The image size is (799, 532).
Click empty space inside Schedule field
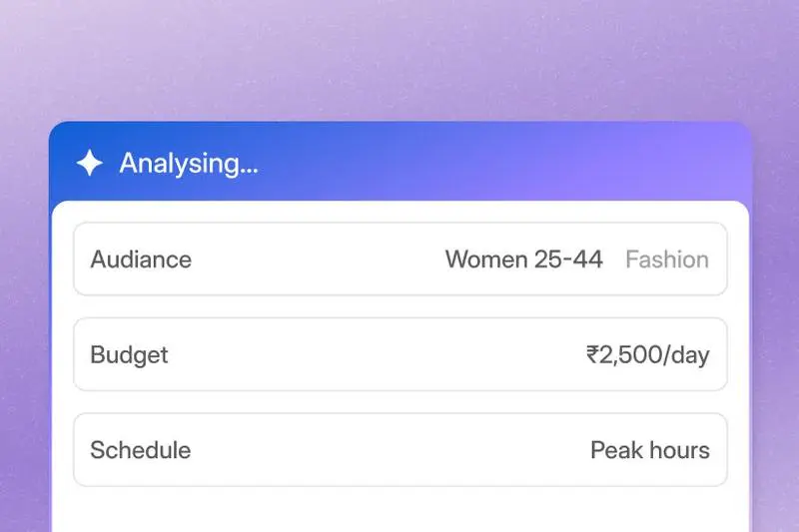click(x=390, y=449)
